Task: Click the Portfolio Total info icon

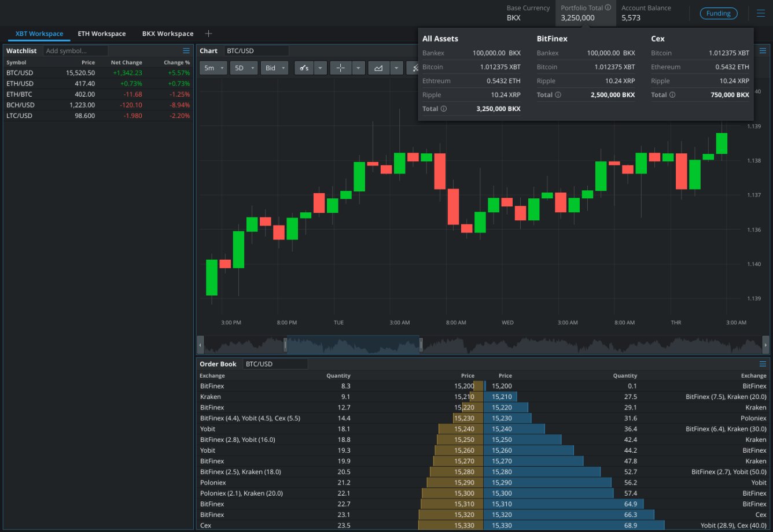Action: pyautogui.click(x=608, y=7)
